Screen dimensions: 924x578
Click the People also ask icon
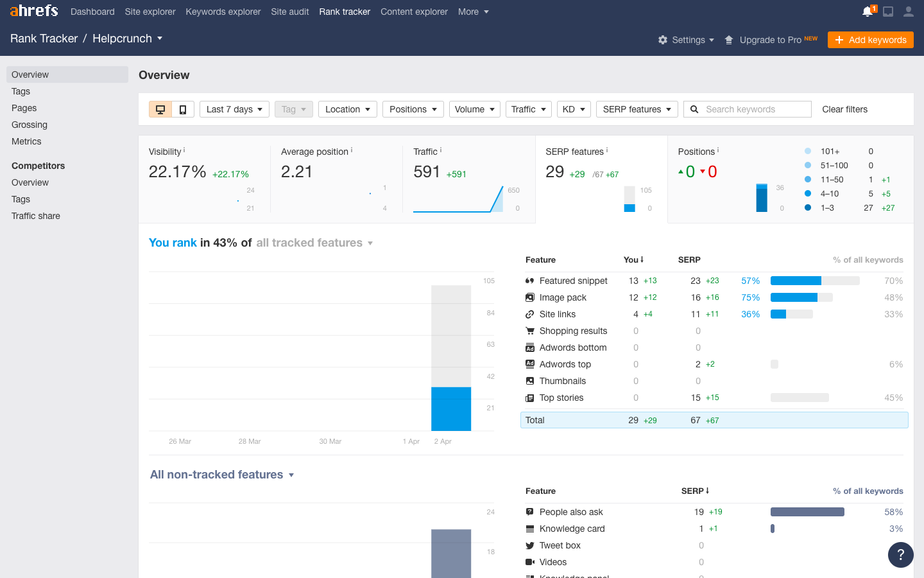pos(529,512)
